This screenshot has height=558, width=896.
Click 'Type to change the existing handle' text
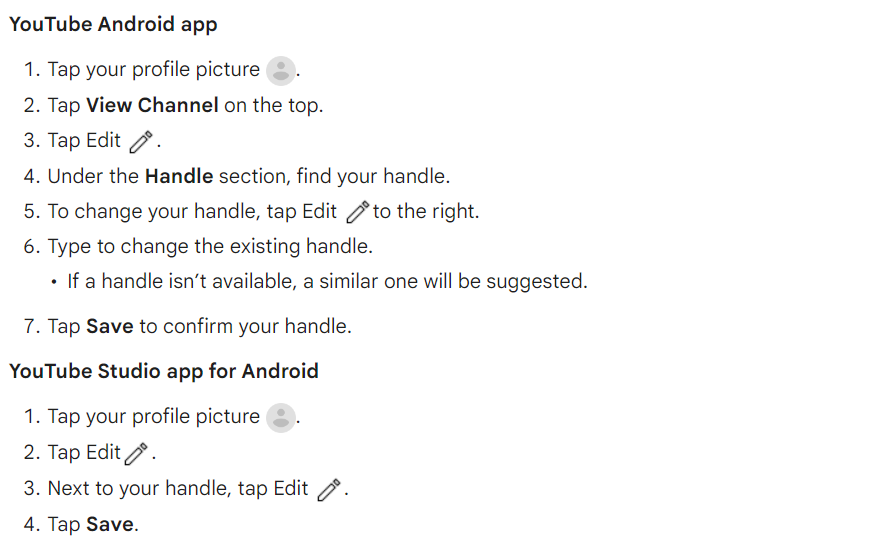coord(210,247)
